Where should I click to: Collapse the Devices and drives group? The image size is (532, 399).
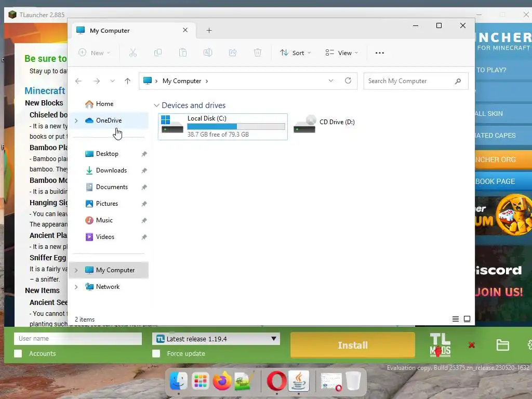[156, 105]
